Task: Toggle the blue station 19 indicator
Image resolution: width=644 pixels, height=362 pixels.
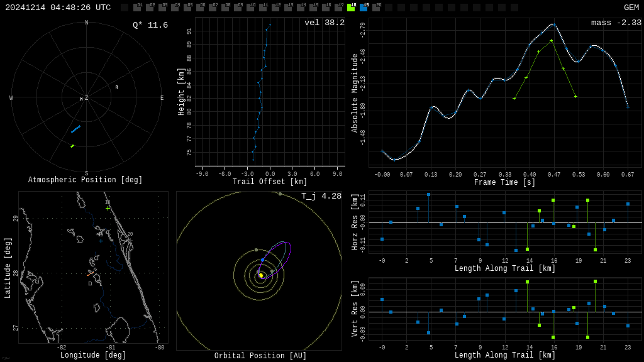Action: (x=364, y=8)
